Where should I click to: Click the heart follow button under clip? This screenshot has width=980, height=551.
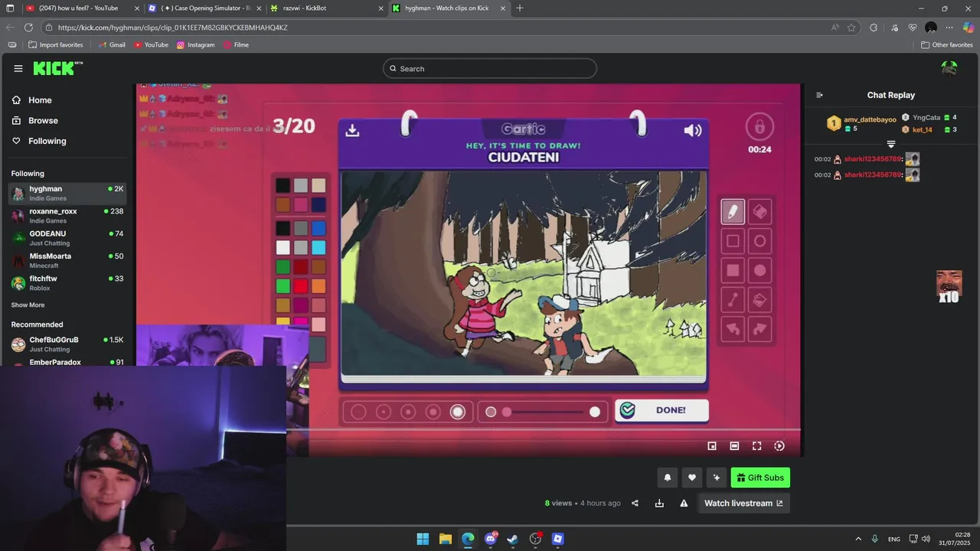click(692, 478)
